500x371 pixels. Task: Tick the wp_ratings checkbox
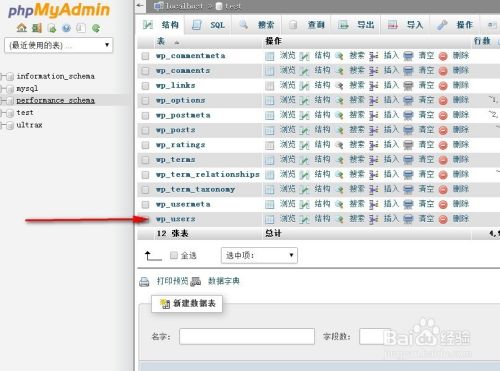point(145,145)
